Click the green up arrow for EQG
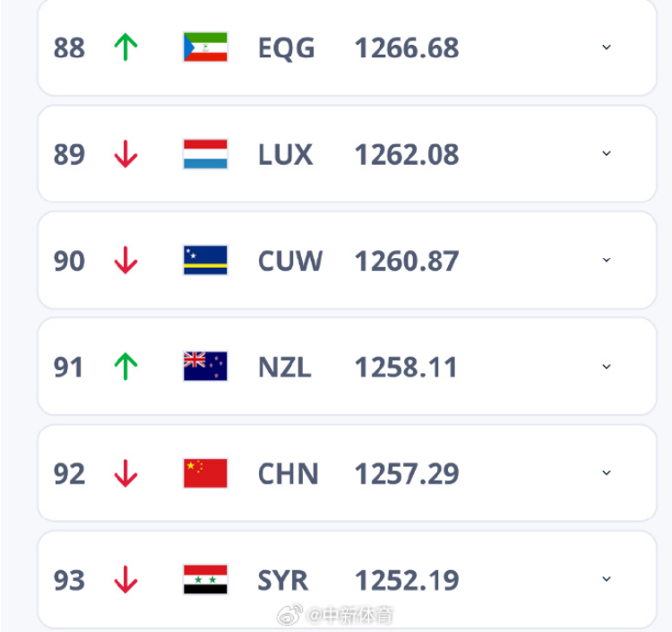This screenshot has width=672, height=632. point(125,48)
